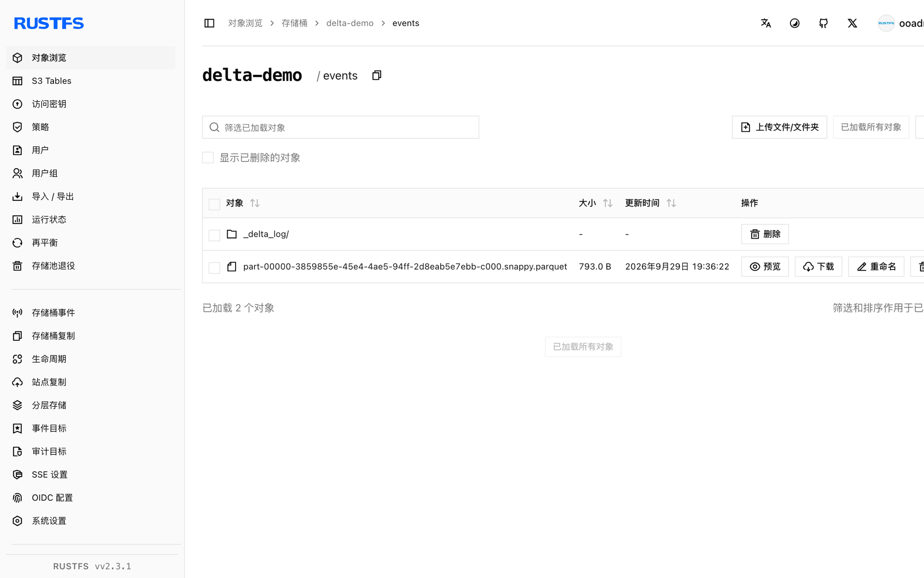Tick the show deleted objects checkbox
The height and width of the screenshot is (578, 924).
(208, 158)
